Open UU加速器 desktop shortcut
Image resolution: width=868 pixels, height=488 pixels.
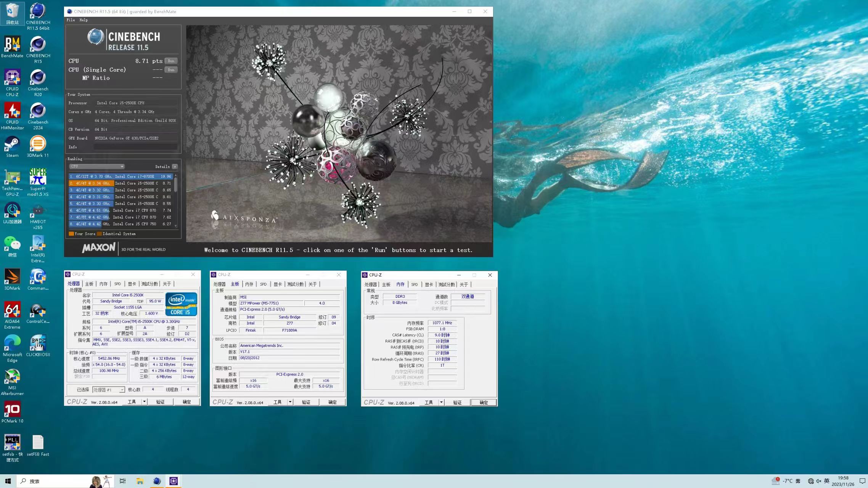pos(12,213)
